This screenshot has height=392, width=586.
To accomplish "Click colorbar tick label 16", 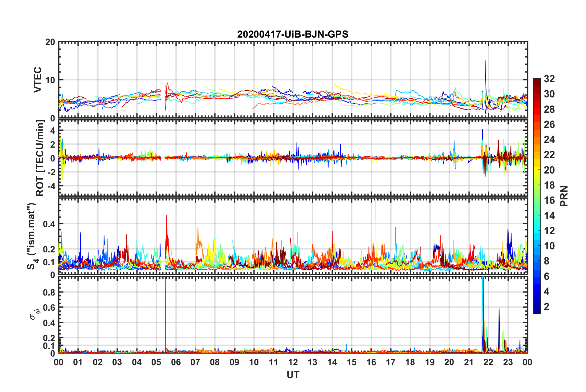I will pyautogui.click(x=549, y=200).
